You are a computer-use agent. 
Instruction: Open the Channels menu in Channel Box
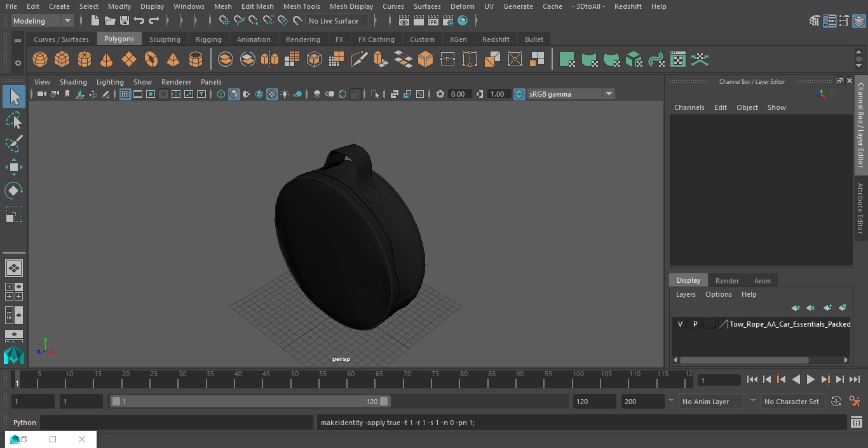tap(689, 107)
